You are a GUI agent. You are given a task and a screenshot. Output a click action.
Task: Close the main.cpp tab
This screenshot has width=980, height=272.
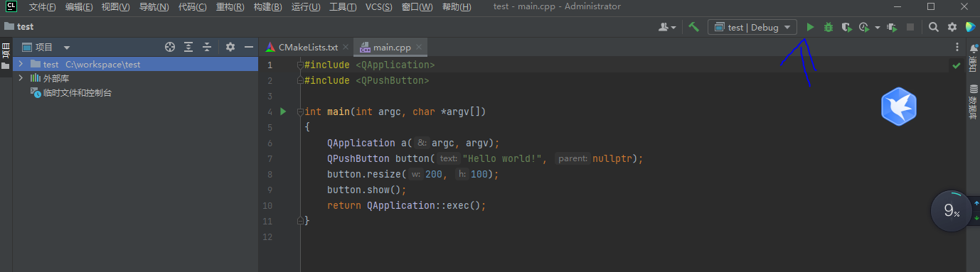click(420, 48)
